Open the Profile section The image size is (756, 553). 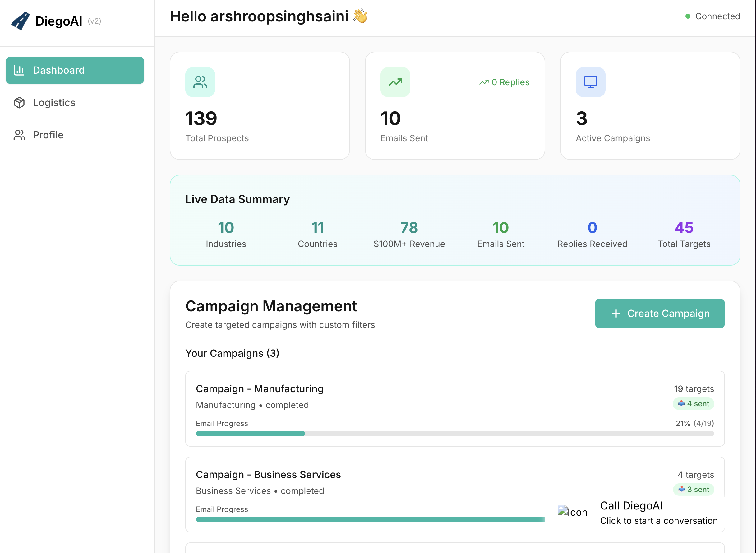(x=48, y=135)
